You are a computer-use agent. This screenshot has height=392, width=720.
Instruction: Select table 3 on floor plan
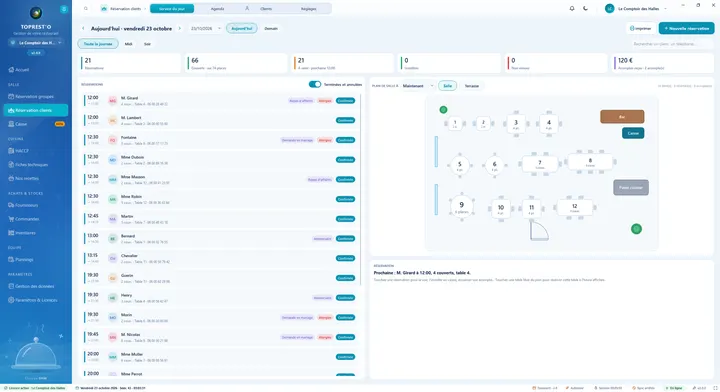(516, 123)
